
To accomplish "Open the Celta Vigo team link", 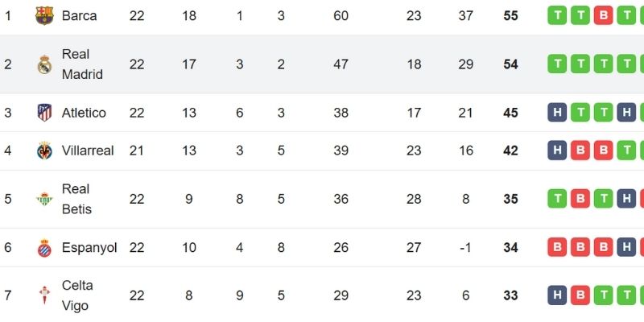I will [76, 295].
